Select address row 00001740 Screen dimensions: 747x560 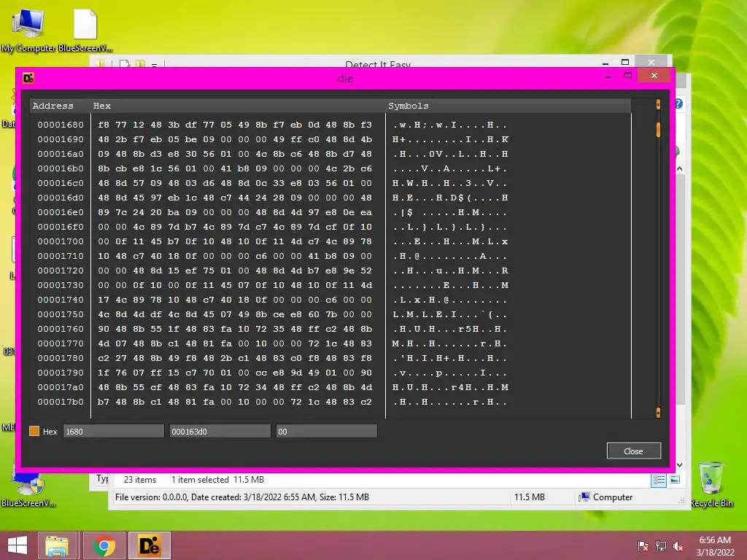click(61, 300)
